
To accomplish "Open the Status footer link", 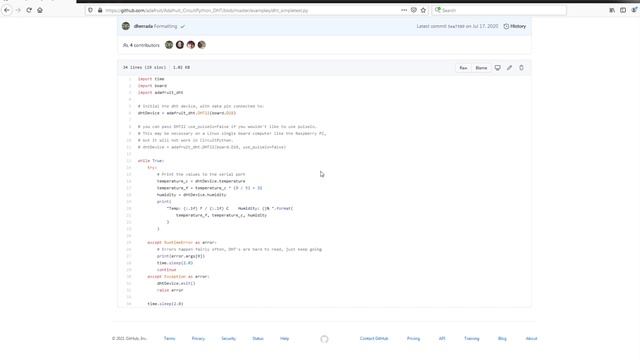I will pos(258,338).
